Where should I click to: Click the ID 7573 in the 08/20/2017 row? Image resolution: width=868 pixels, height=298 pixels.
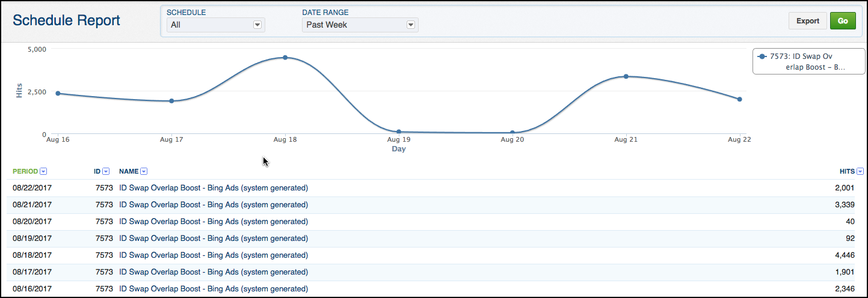pyautogui.click(x=104, y=222)
